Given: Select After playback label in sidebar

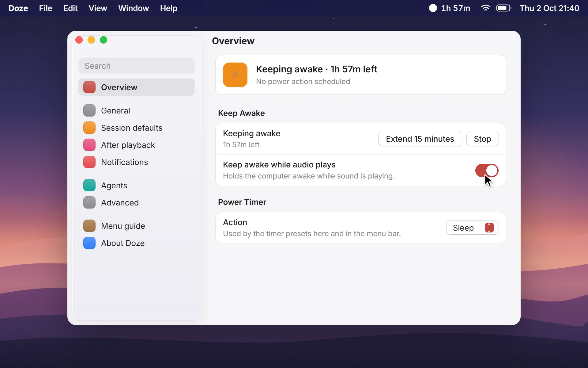Looking at the screenshot, I should tap(128, 145).
